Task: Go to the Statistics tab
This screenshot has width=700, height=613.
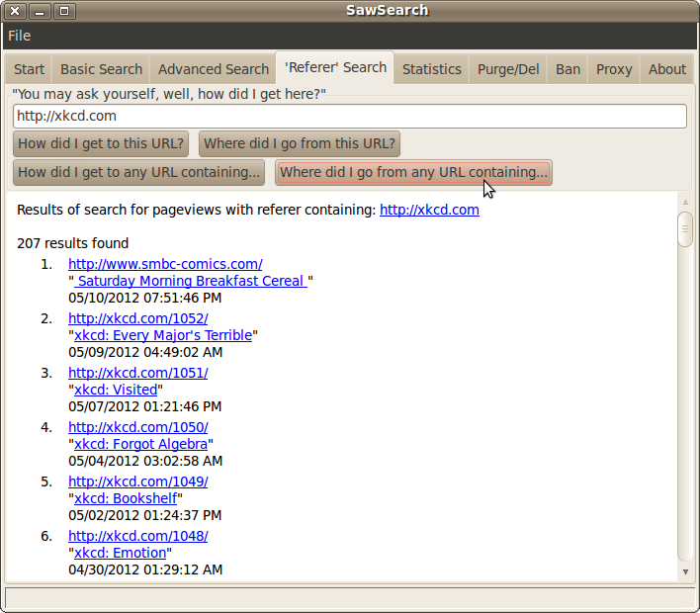Action: click(x=432, y=69)
